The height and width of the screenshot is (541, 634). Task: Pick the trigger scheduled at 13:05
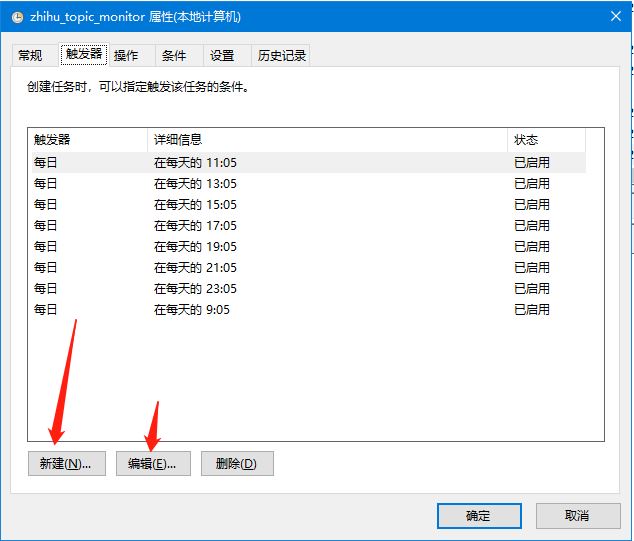309,184
